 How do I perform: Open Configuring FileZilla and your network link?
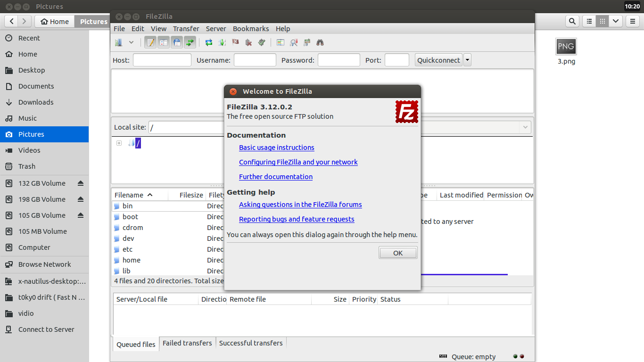(298, 162)
